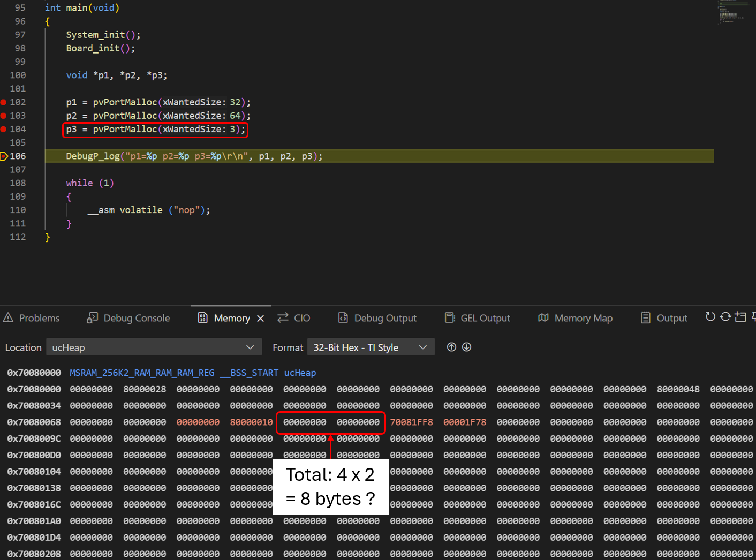Click the ucHeap symbol link
The width and height of the screenshot is (756, 560).
(x=300, y=373)
